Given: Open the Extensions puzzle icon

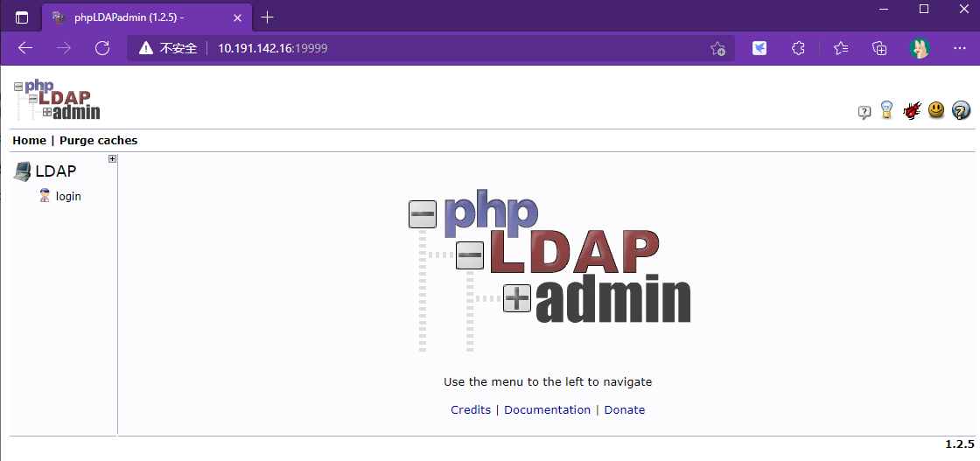Looking at the screenshot, I should click(798, 48).
